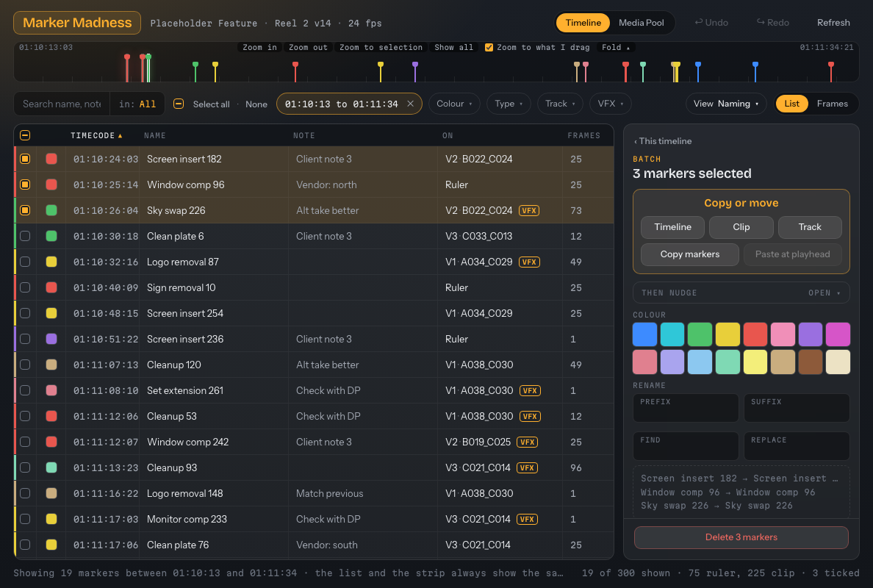Untick the Window comp 96 row checkbox

(x=25, y=184)
